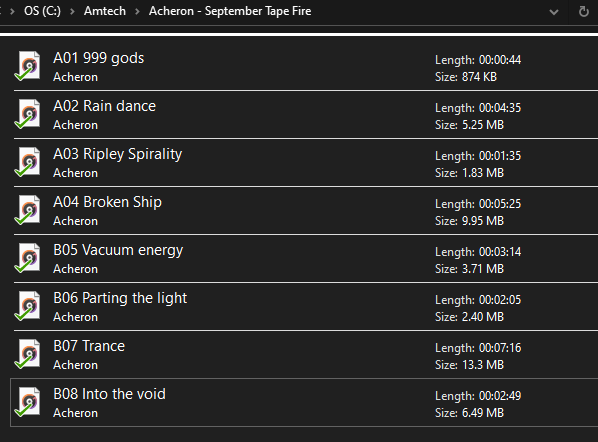This screenshot has height=442, width=598.
Task: Click the B06 Parting the light file icon
Action: coord(27,306)
